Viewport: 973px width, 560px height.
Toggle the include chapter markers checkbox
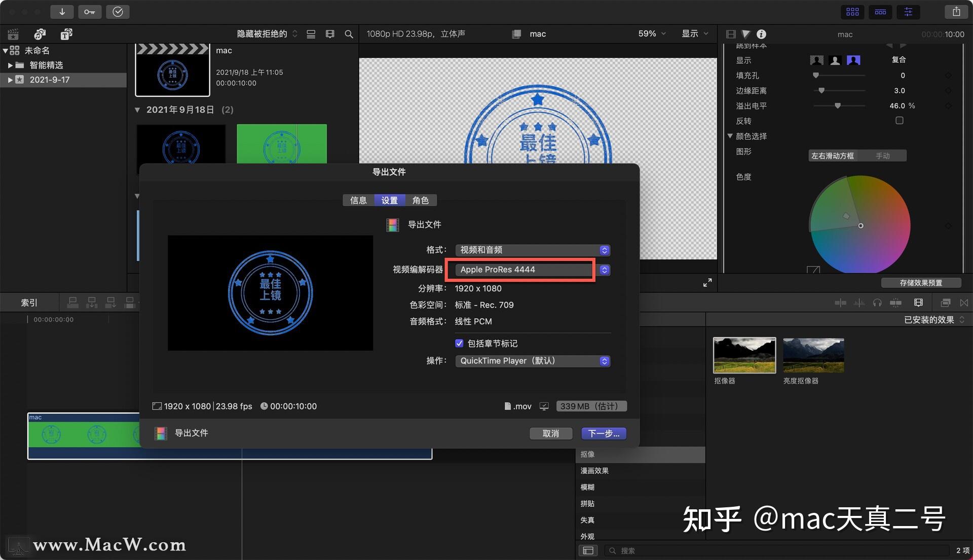459,343
